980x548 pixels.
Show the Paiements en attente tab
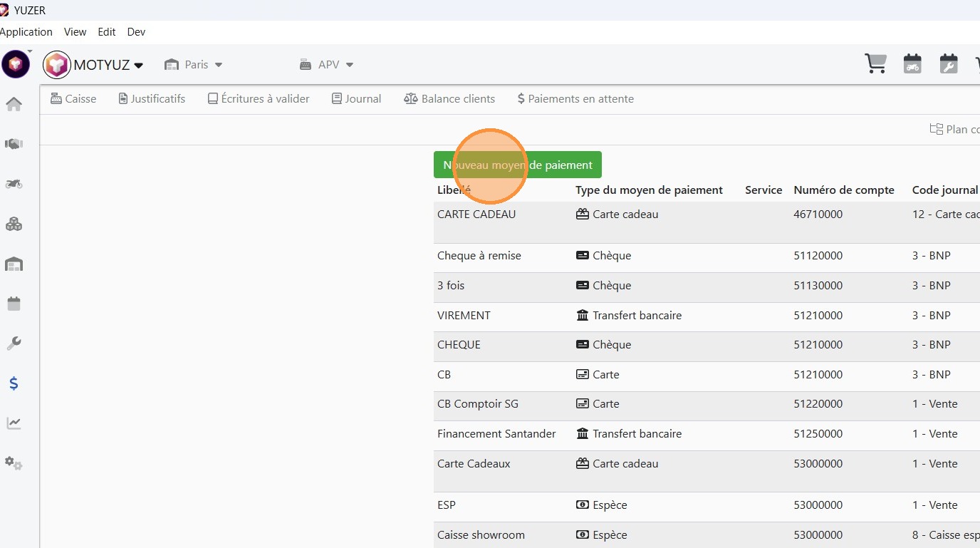coord(575,99)
